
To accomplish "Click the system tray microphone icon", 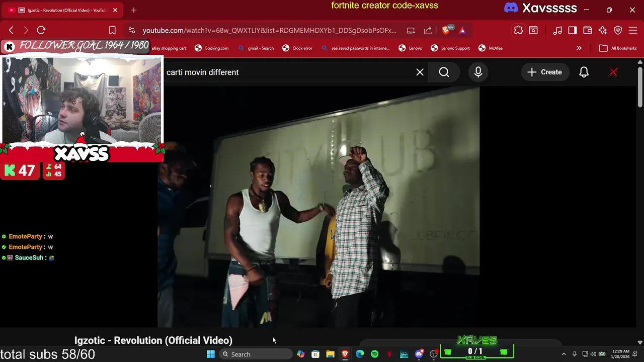I will [574, 354].
